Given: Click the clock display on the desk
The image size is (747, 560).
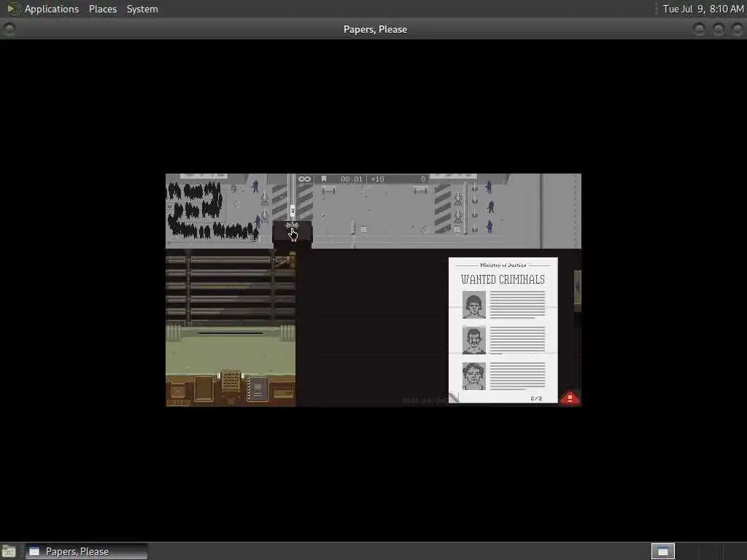Looking at the screenshot, I should pos(178,392).
